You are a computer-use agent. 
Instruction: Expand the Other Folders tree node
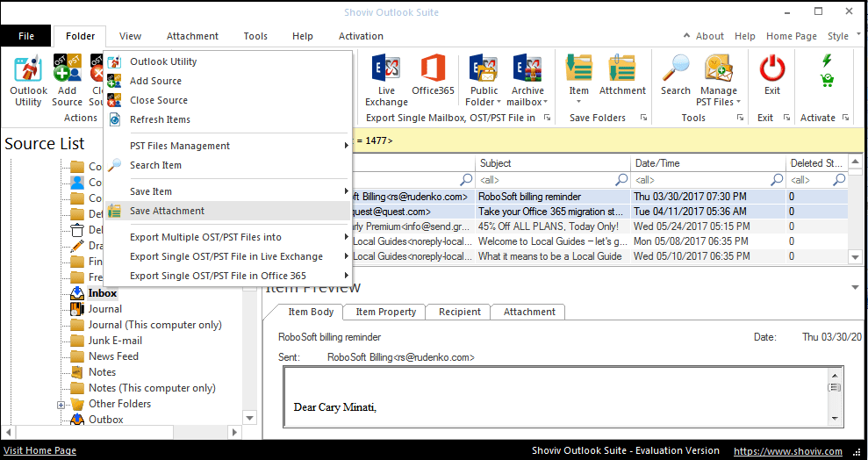tap(61, 405)
